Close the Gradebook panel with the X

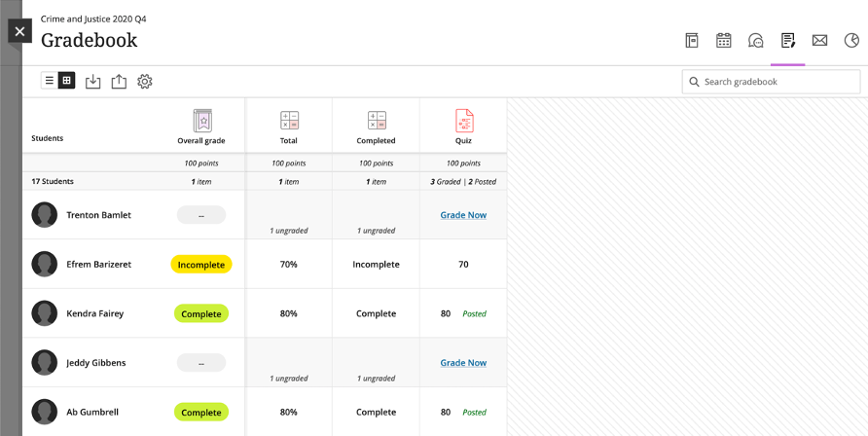(x=19, y=31)
